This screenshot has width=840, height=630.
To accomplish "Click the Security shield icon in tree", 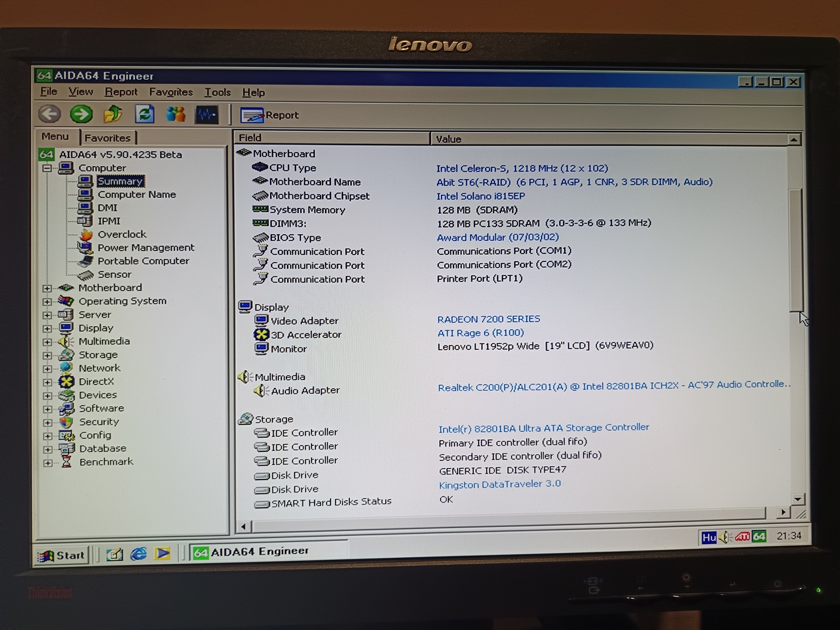I will (x=66, y=422).
